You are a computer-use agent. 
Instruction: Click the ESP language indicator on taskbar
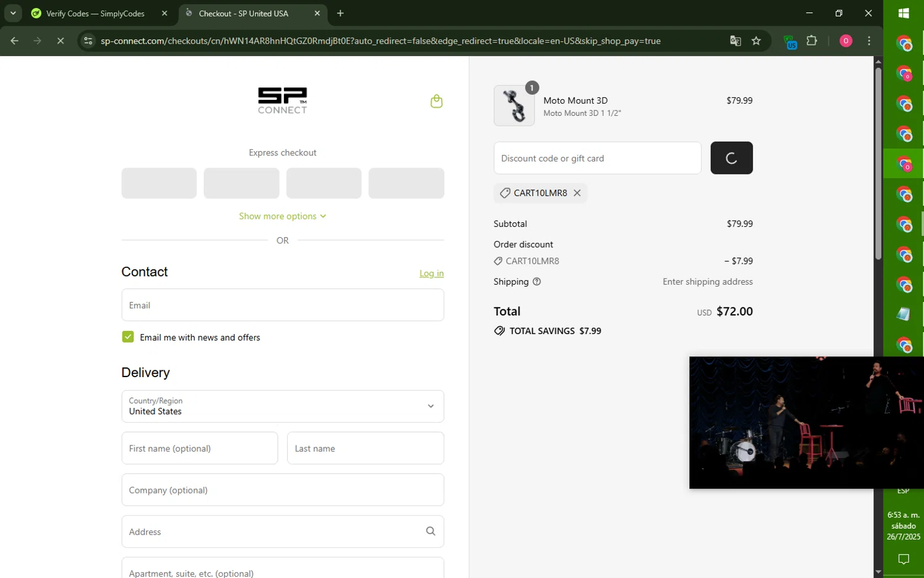[903, 491]
